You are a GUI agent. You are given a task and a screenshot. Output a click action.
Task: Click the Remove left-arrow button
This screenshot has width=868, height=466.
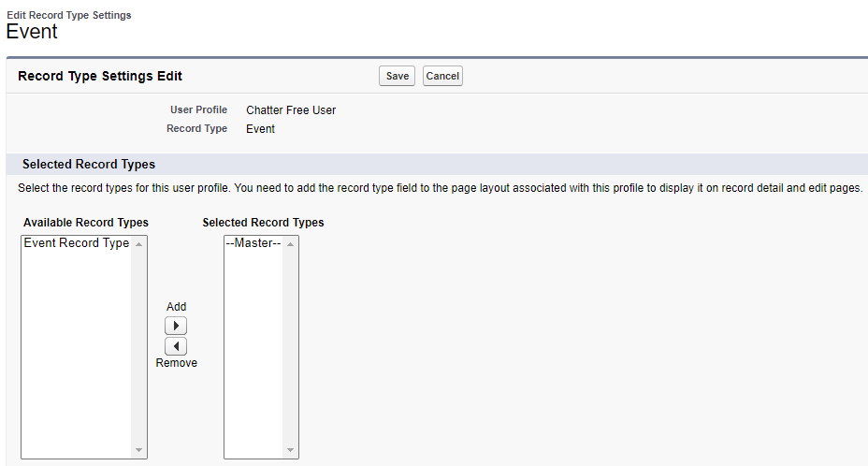coord(176,346)
